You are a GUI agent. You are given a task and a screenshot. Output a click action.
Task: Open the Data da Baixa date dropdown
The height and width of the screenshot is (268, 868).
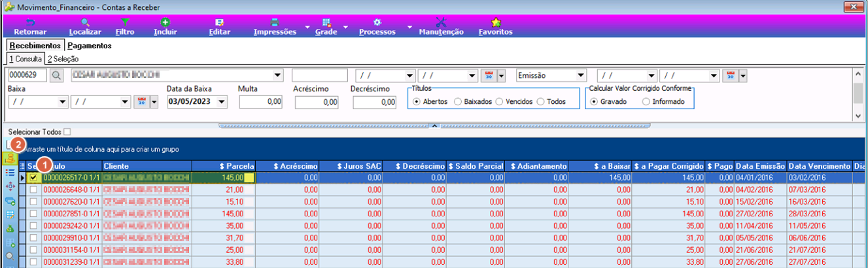pos(222,102)
